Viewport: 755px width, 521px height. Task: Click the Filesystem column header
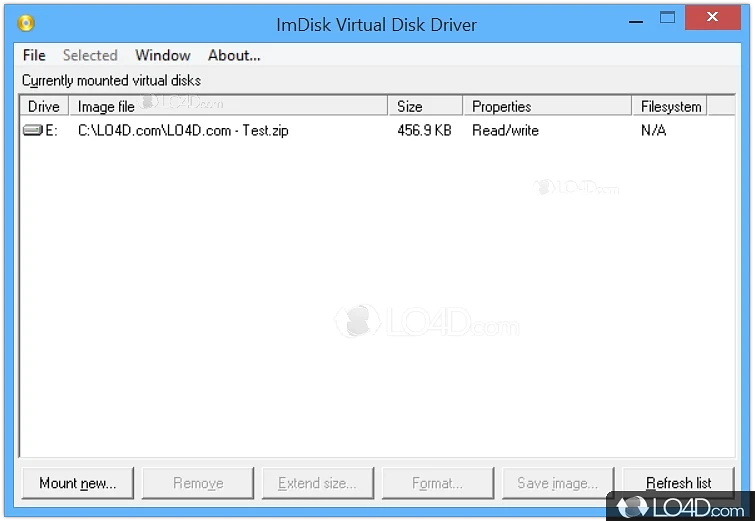coord(670,106)
